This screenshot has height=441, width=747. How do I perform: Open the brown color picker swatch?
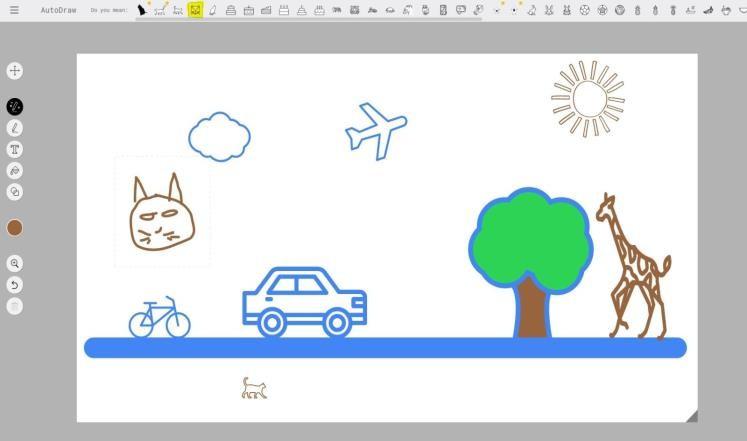coord(15,228)
